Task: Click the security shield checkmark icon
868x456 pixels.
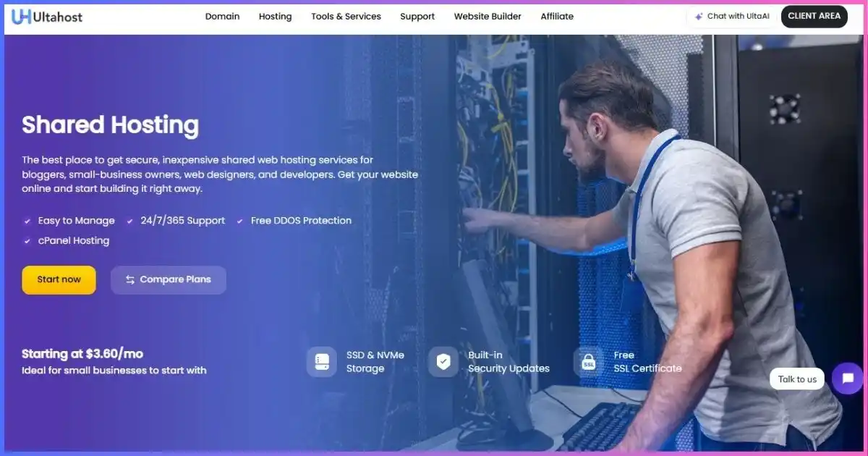Action: tap(443, 361)
